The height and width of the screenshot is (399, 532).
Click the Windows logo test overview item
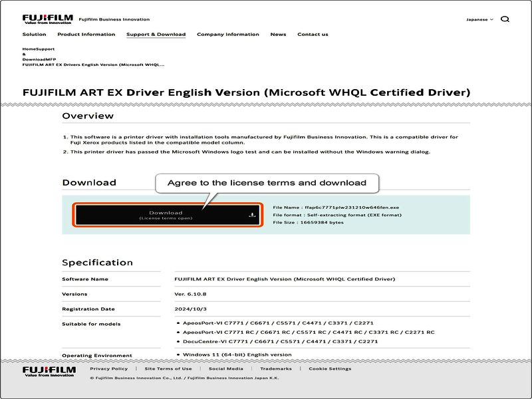250,152
